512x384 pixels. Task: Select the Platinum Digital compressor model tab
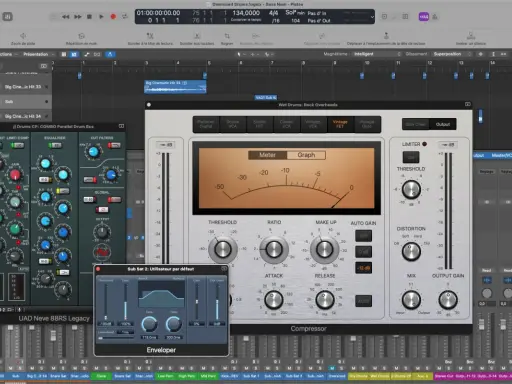(x=206, y=124)
